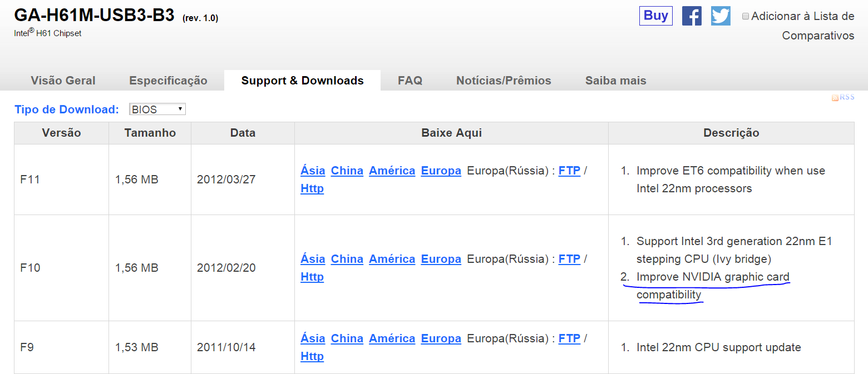The image size is (868, 374).
Task: Click 'Intel 22nm CPU support update' text
Action: (719, 347)
